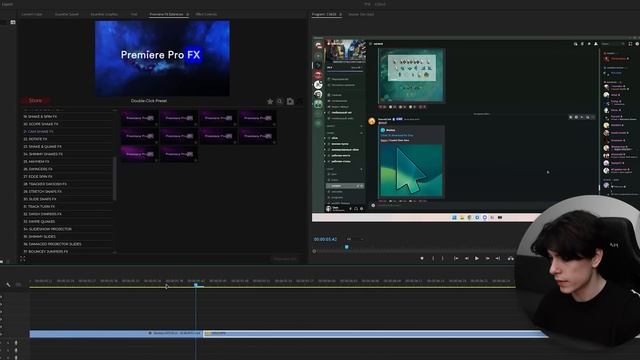Click the search magnifier icon above presets
This screenshot has height=360, width=640.
coord(280,101)
